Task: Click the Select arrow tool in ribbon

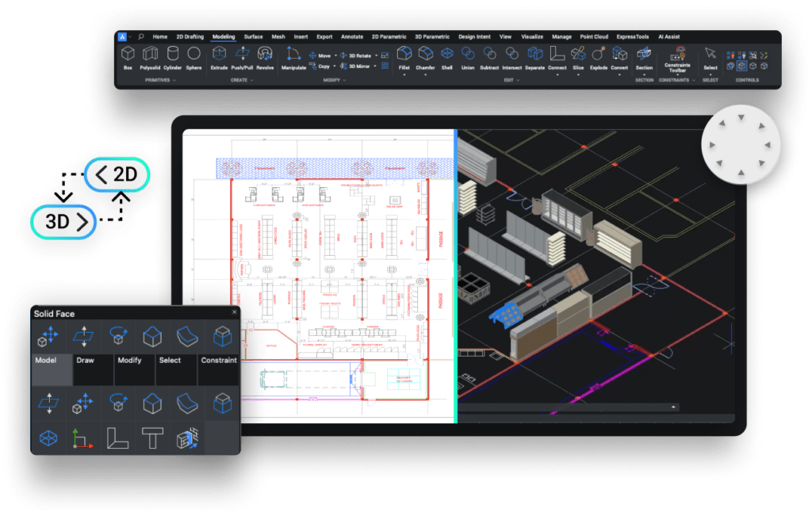Action: 710,57
